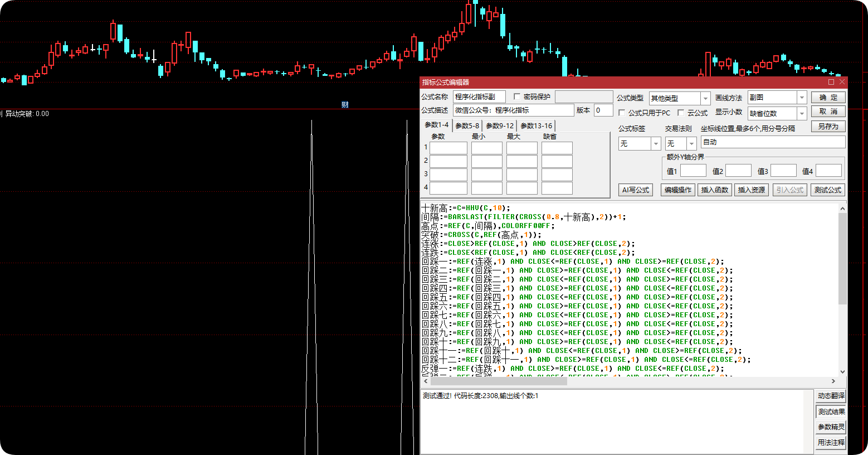This screenshot has width=868, height=455.
Task: Close the 指标公式编辑器 dialog
Action: (x=842, y=82)
